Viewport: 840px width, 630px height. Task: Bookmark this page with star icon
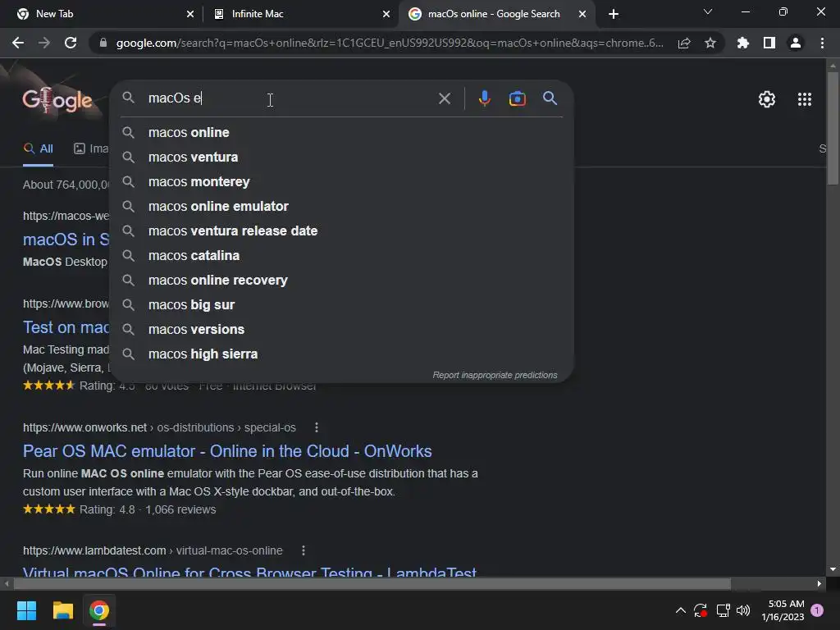pos(710,43)
